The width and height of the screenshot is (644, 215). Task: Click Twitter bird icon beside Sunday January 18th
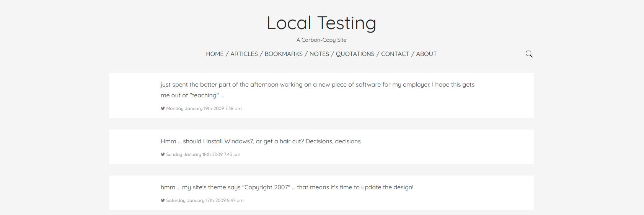163,154
